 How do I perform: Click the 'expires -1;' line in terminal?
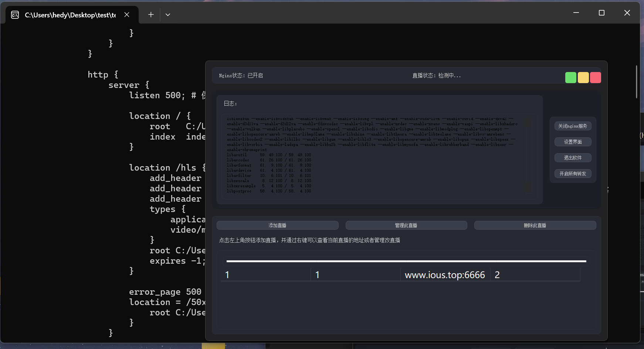tap(177, 261)
